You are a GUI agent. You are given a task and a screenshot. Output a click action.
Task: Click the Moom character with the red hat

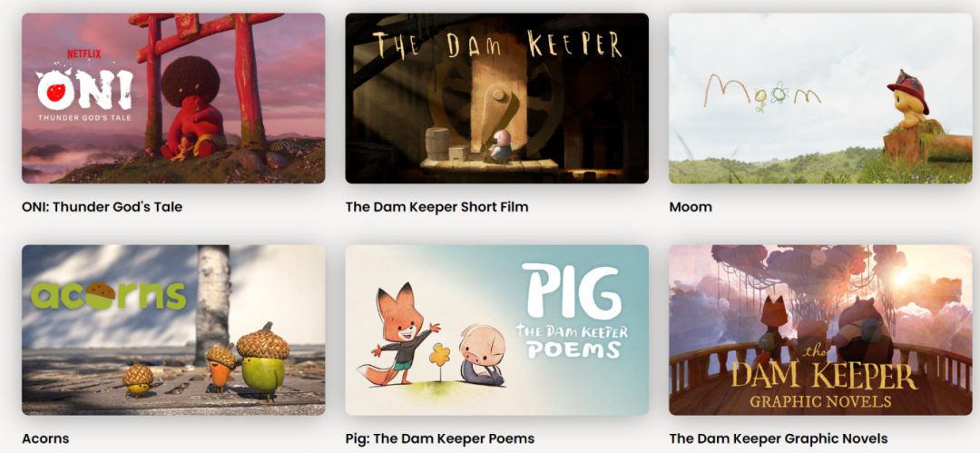pyautogui.click(x=909, y=100)
